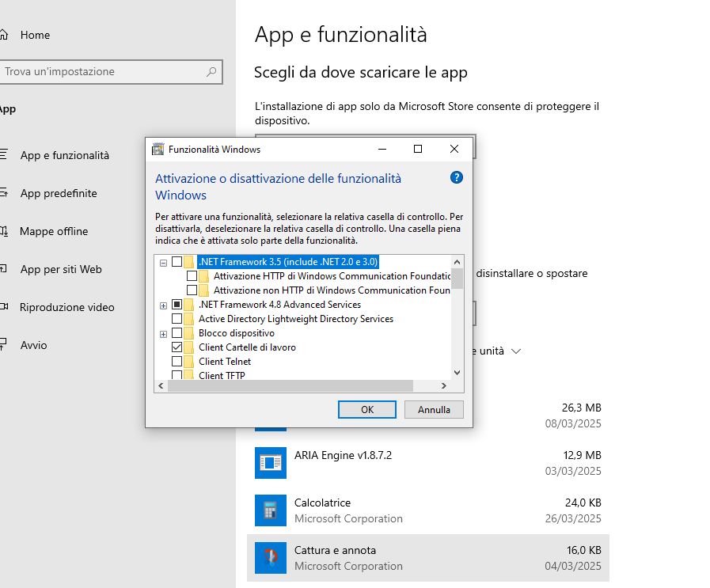Open App e funzionalità in the sidebar
Image resolution: width=710 pixels, height=588 pixels.
[x=65, y=155]
